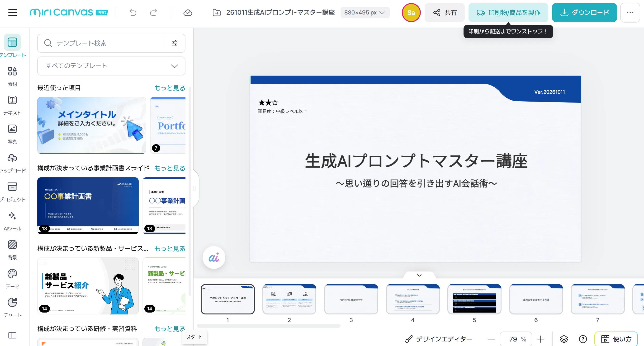This screenshot has width=644, height=346.
Task: Open the move-to-folder icon beside the title
Action: (217, 13)
